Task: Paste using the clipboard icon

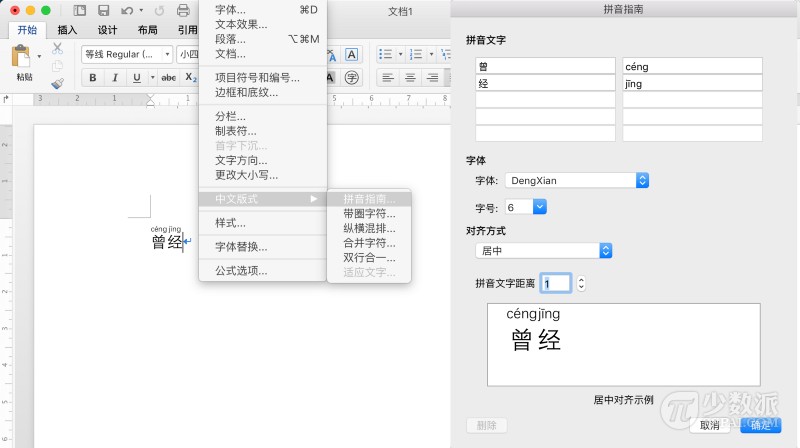Action: (21, 56)
